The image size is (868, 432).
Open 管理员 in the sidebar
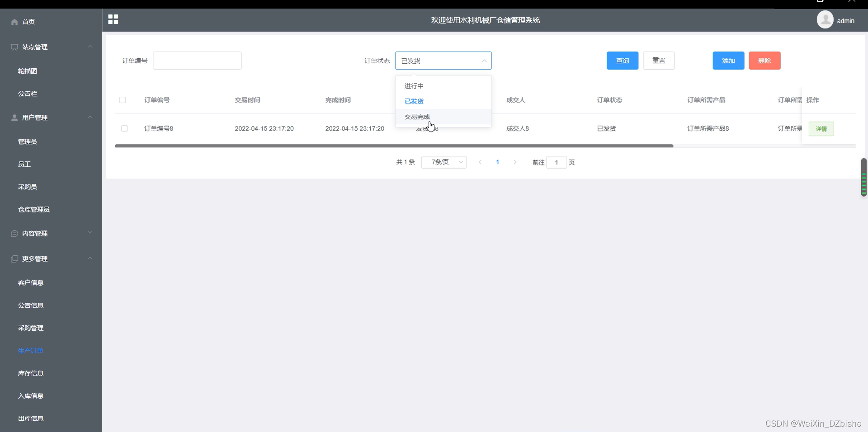click(x=28, y=141)
